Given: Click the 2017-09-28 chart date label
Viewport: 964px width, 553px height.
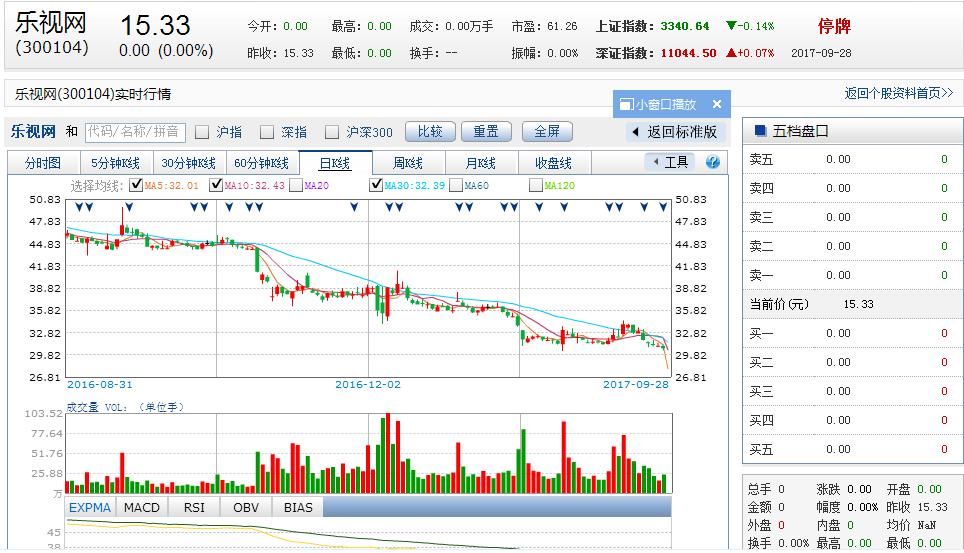Looking at the screenshot, I should click(636, 384).
